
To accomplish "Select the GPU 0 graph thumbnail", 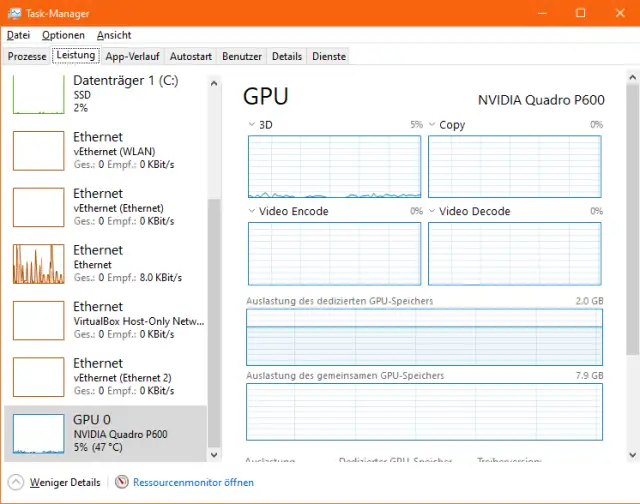I will point(38,433).
